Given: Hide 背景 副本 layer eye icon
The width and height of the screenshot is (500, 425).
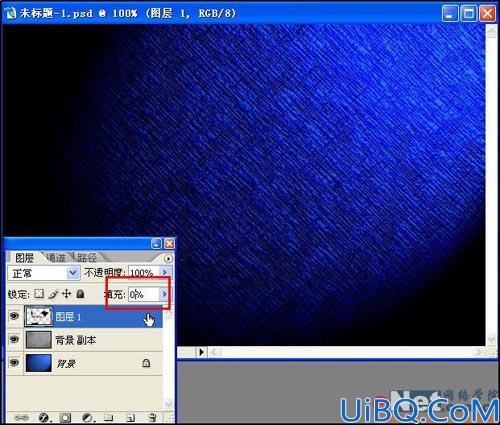Looking at the screenshot, I should (14, 339).
